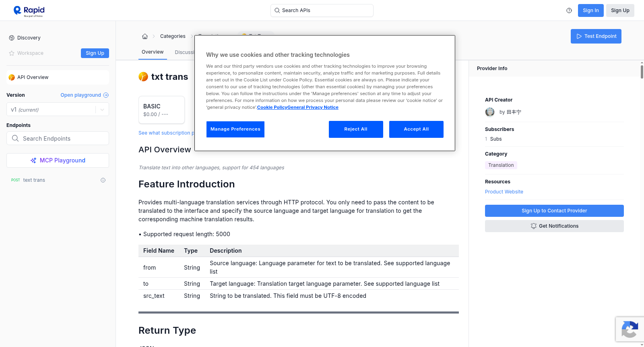Click the API creator avatar
The height and width of the screenshot is (347, 644).
click(490, 112)
